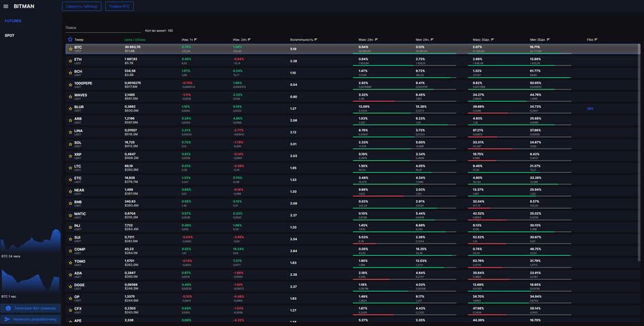Switch to SPOT section
Image resolution: width=644 pixels, height=326 pixels.
click(10, 36)
